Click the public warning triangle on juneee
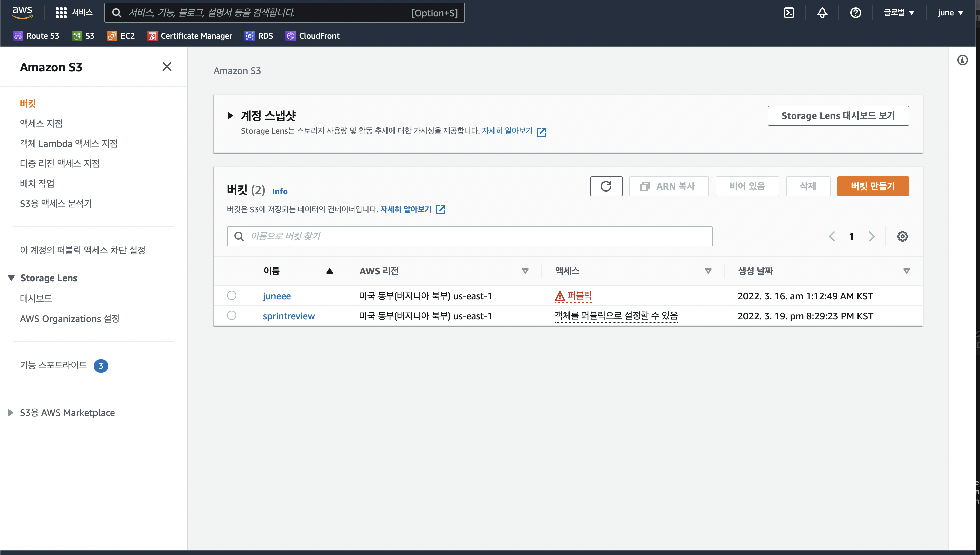 559,296
